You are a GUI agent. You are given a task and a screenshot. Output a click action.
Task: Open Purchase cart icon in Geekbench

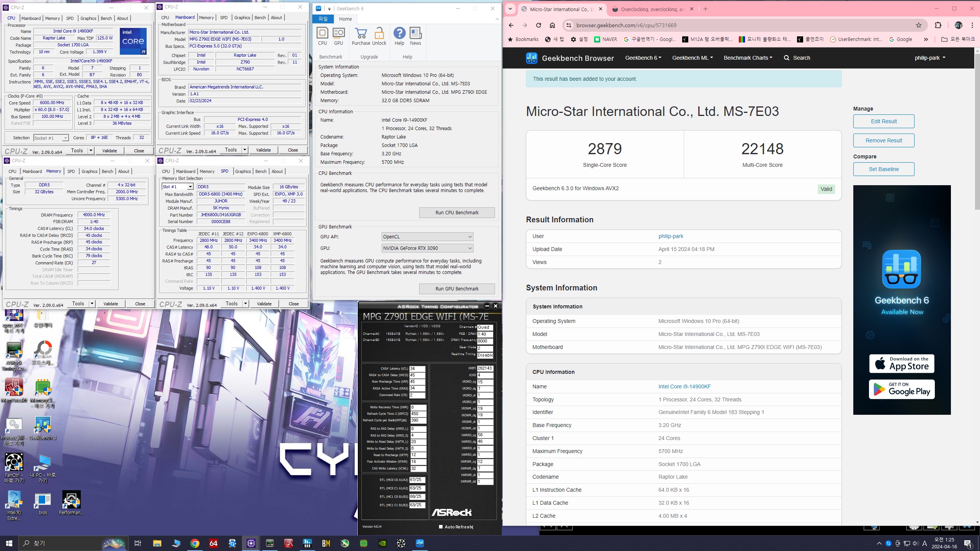pyautogui.click(x=361, y=36)
